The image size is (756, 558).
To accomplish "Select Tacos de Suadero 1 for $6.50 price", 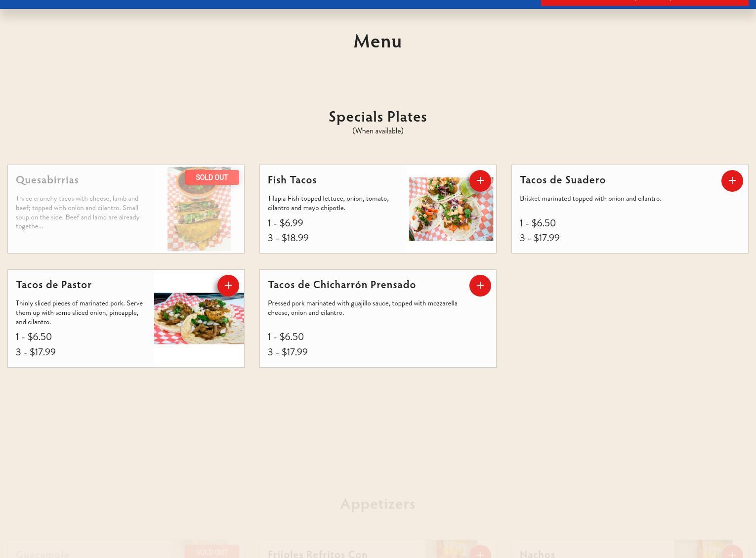I will pos(538,223).
